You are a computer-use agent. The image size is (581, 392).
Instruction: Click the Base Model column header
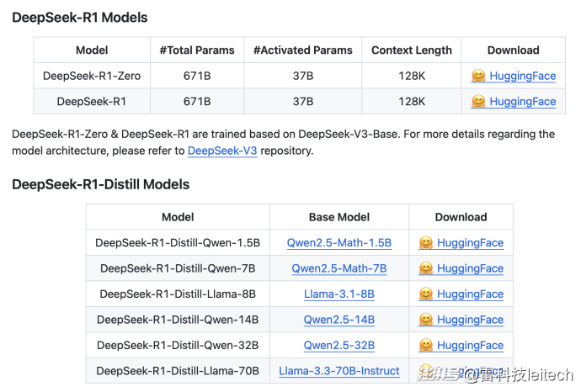point(338,217)
